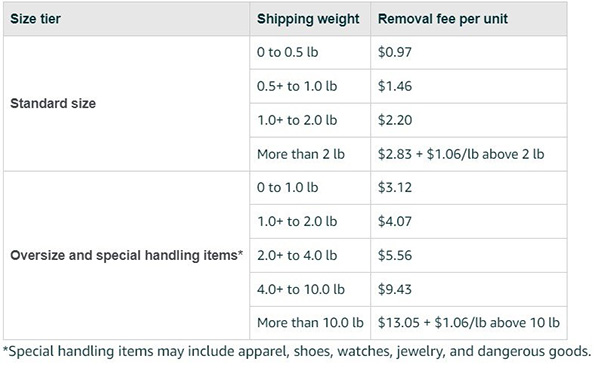
Task: Click the special handling items footnote text
Action: pos(297,351)
